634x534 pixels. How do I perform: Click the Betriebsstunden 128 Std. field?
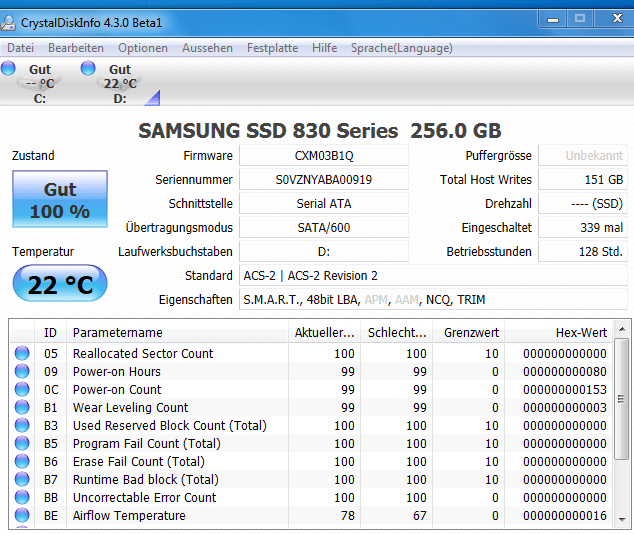click(583, 252)
